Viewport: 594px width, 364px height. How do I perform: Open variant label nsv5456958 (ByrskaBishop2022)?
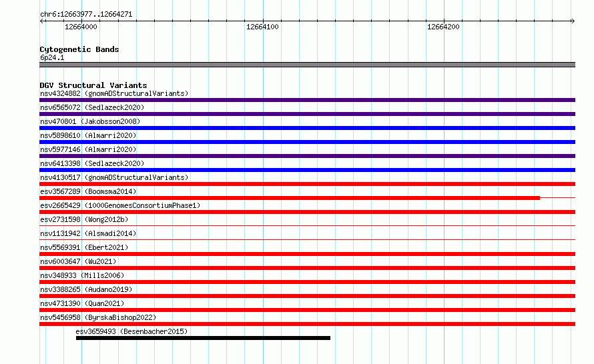coord(98,317)
